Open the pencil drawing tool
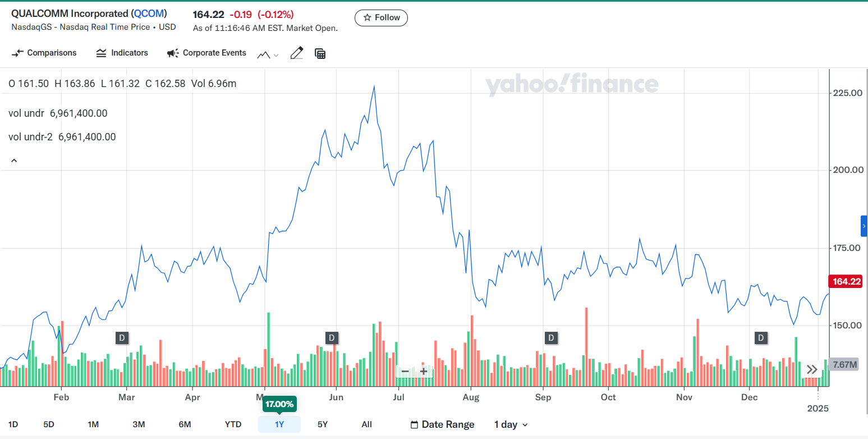The width and height of the screenshot is (868, 439). 297,53
